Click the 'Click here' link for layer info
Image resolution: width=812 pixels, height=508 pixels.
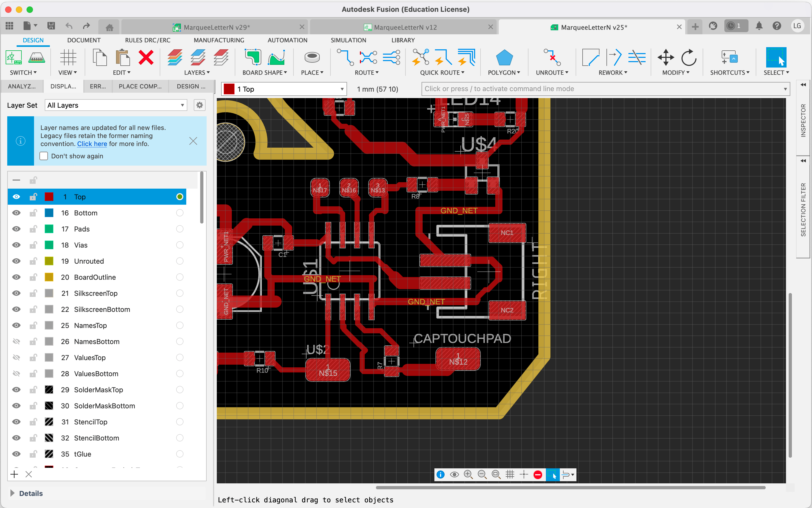tap(92, 143)
